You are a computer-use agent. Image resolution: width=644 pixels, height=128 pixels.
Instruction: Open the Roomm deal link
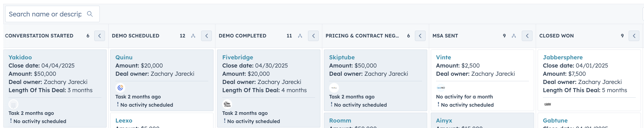coord(340,120)
